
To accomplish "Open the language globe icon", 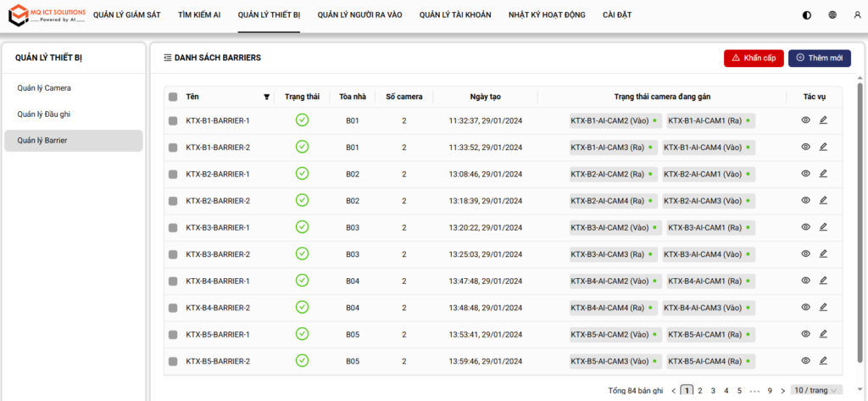I will coord(832,15).
